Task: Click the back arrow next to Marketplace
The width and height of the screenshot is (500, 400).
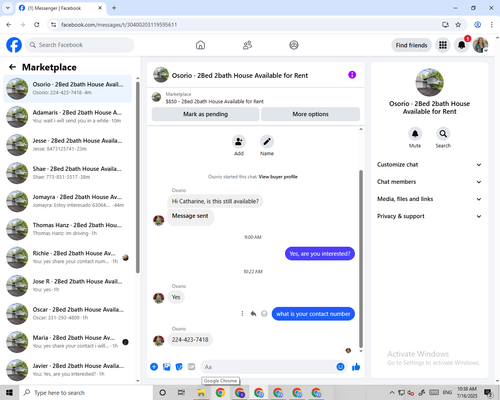Action: pyautogui.click(x=12, y=67)
